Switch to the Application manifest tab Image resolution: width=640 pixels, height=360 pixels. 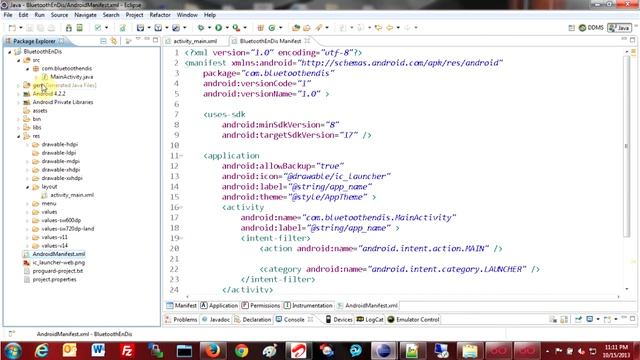(219, 305)
